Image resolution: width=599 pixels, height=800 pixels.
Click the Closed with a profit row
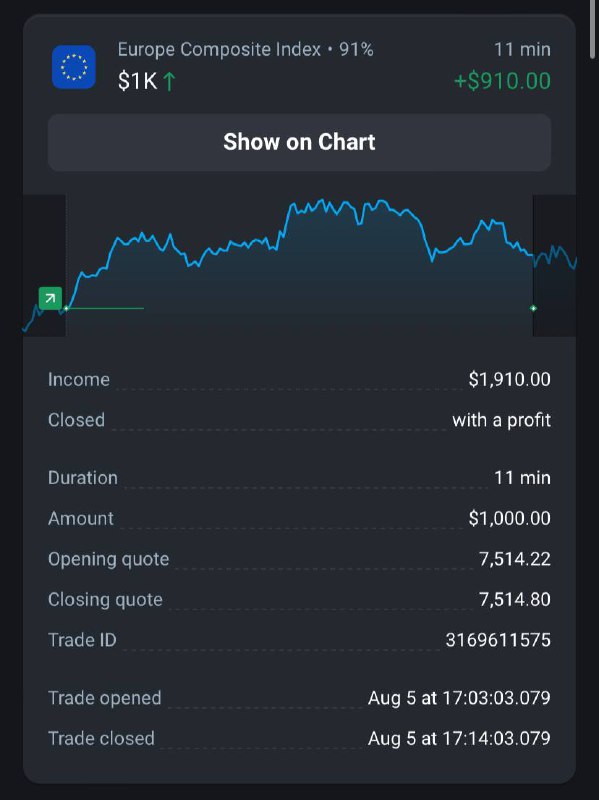(x=300, y=420)
